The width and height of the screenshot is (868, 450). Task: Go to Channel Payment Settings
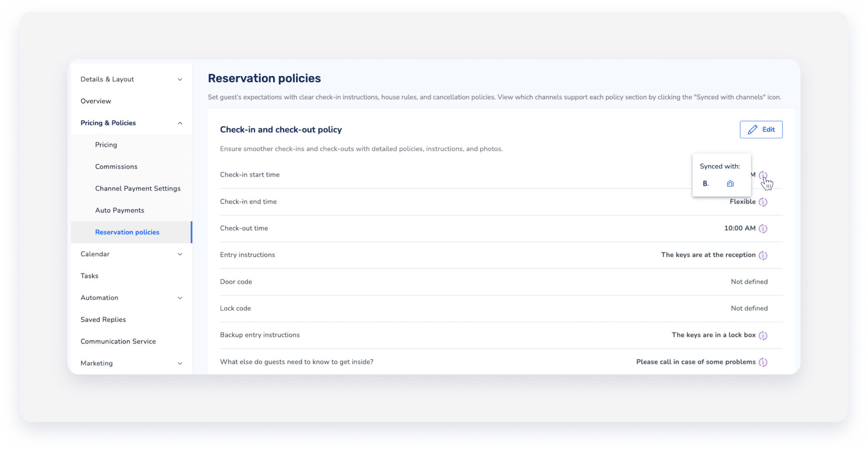(138, 189)
